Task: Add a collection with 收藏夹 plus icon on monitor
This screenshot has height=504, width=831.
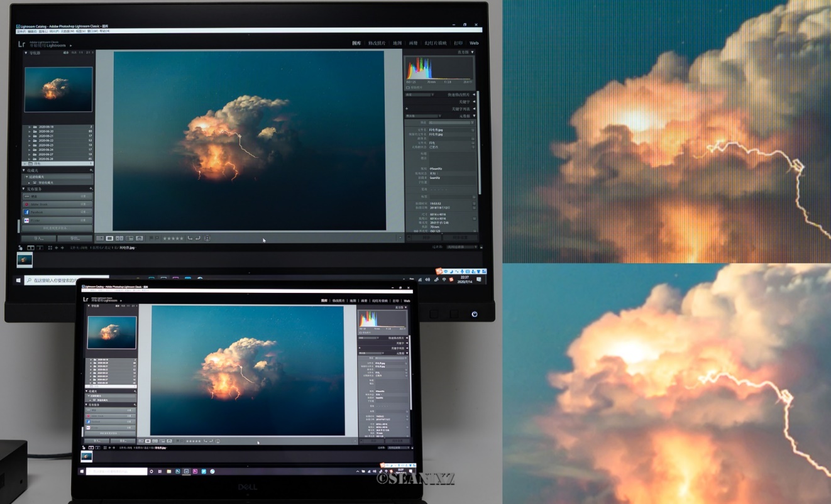Action: click(x=91, y=170)
